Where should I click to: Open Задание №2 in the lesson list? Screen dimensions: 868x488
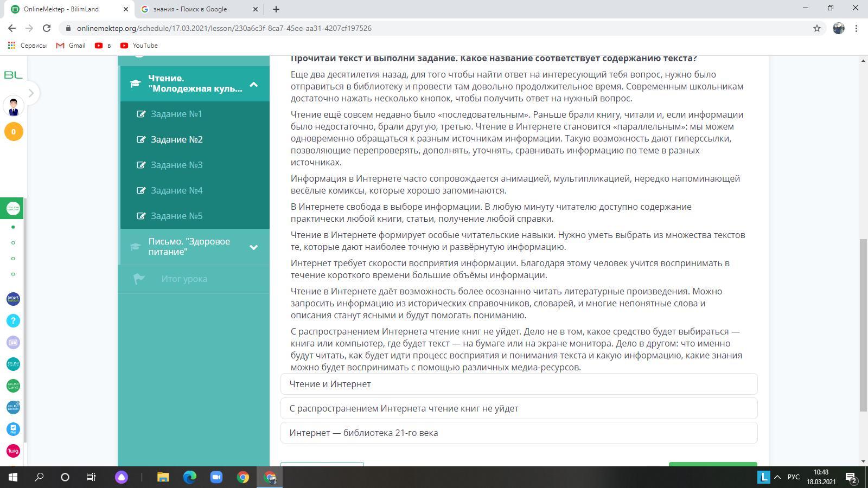point(176,139)
